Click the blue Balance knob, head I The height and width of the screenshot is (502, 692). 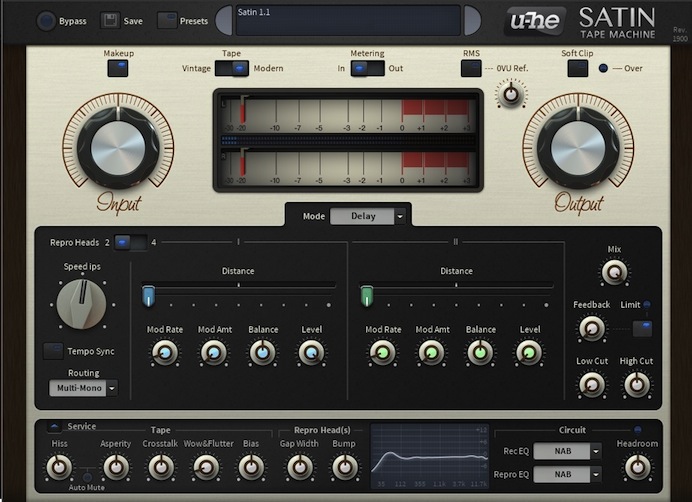[x=263, y=353]
